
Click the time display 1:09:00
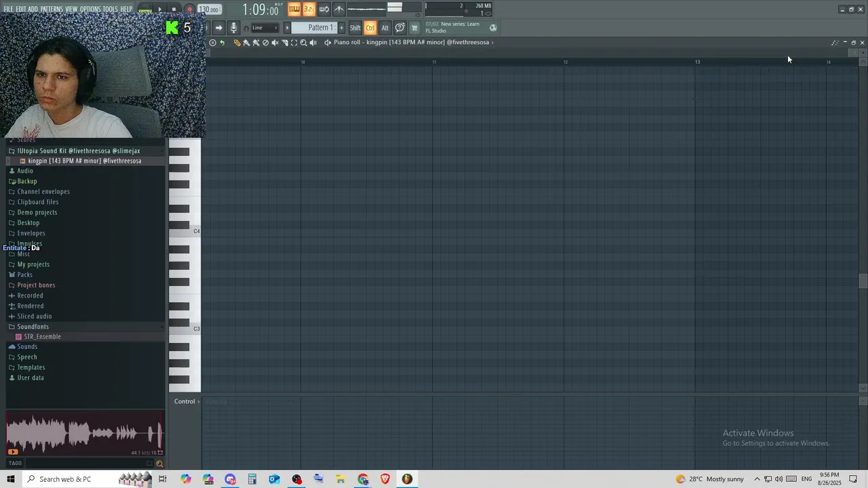261,10
